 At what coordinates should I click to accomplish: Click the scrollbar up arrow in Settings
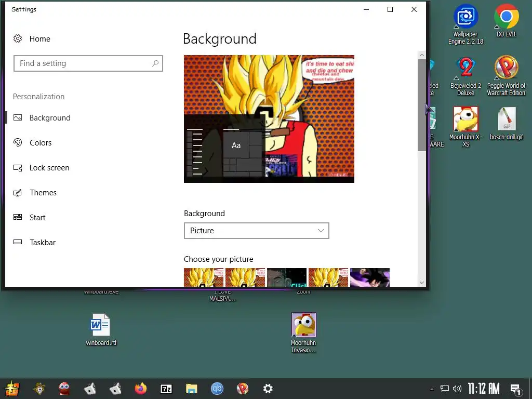point(422,55)
